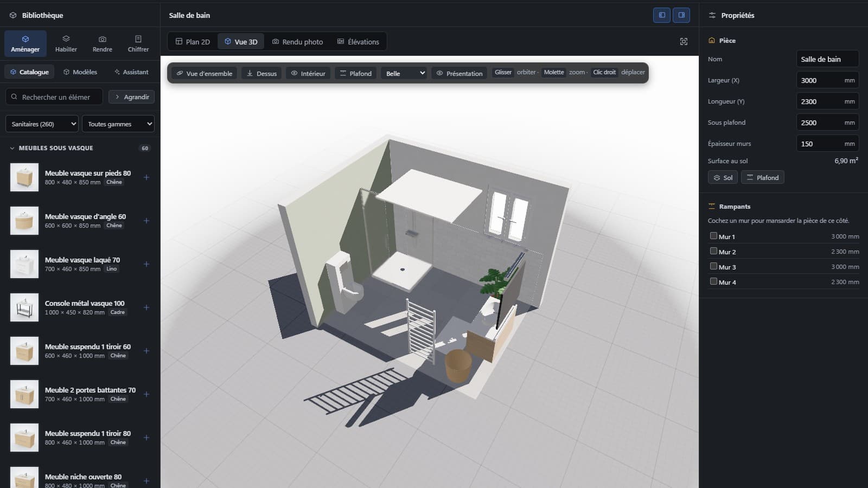Open the Belle quality dropdown

coord(404,73)
